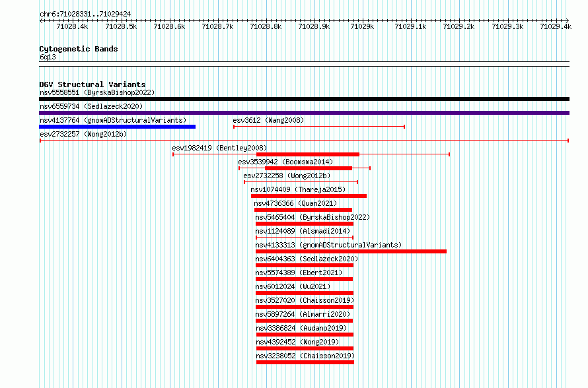The image size is (588, 388).
Task: Click the 71029.4k ruler tick label
Action: click(x=556, y=26)
